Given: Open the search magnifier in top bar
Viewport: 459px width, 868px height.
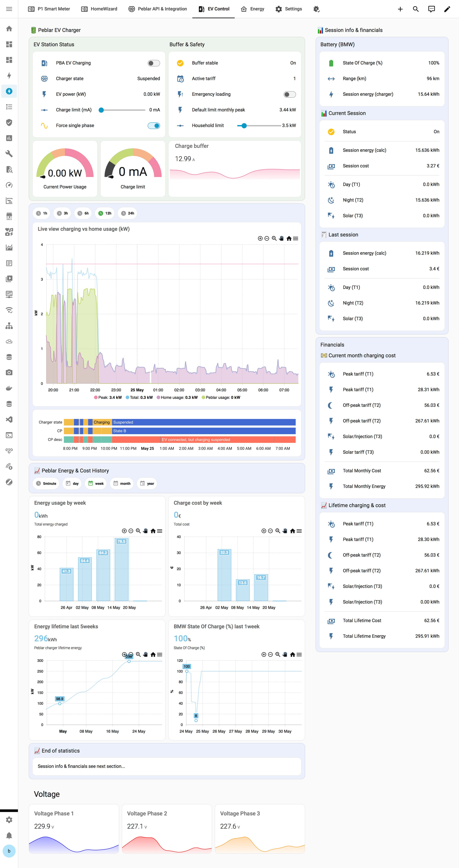Looking at the screenshot, I should [x=415, y=9].
